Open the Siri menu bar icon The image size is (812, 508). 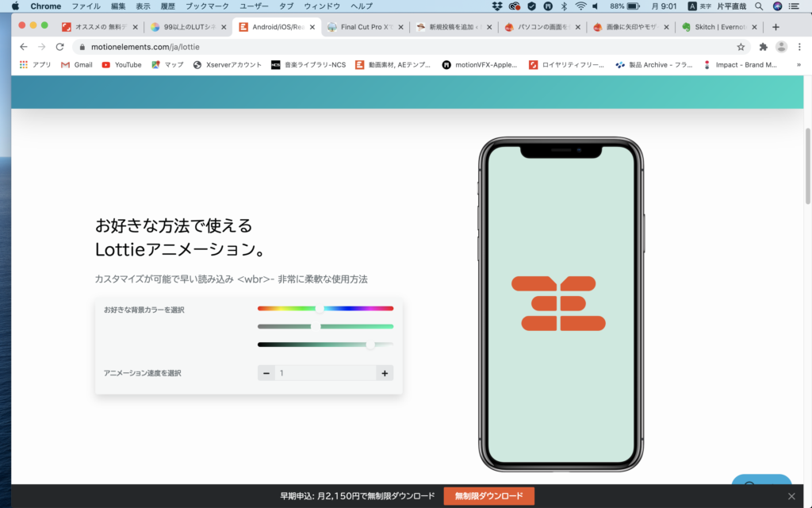click(777, 6)
